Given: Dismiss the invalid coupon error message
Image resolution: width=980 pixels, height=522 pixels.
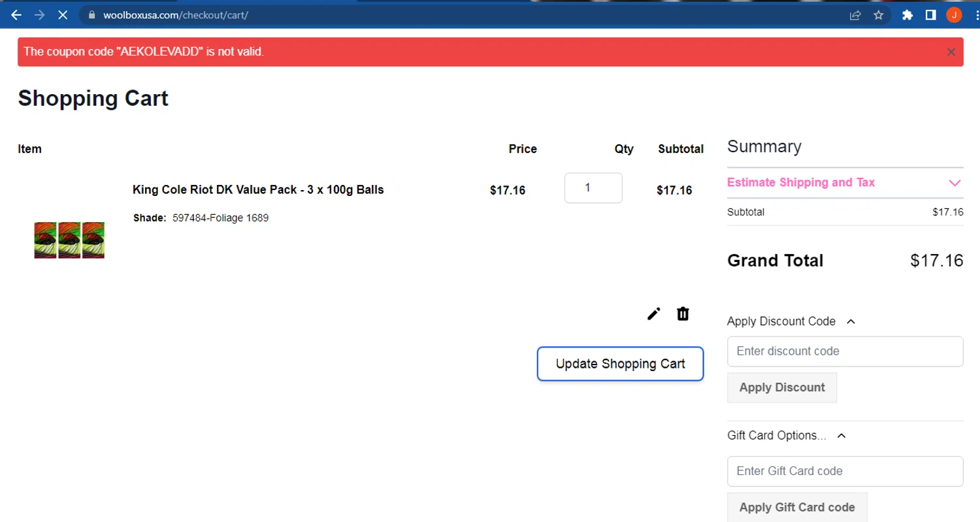Looking at the screenshot, I should coord(951,52).
